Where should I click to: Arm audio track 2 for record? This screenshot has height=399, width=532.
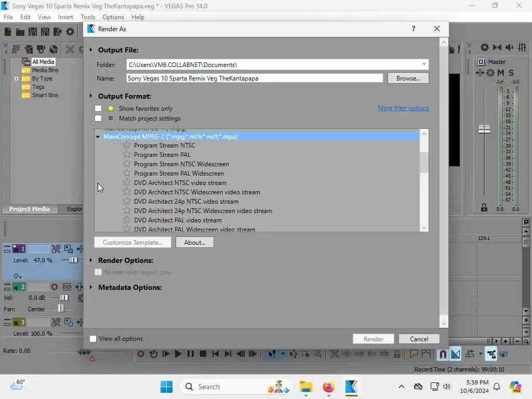coord(54,287)
